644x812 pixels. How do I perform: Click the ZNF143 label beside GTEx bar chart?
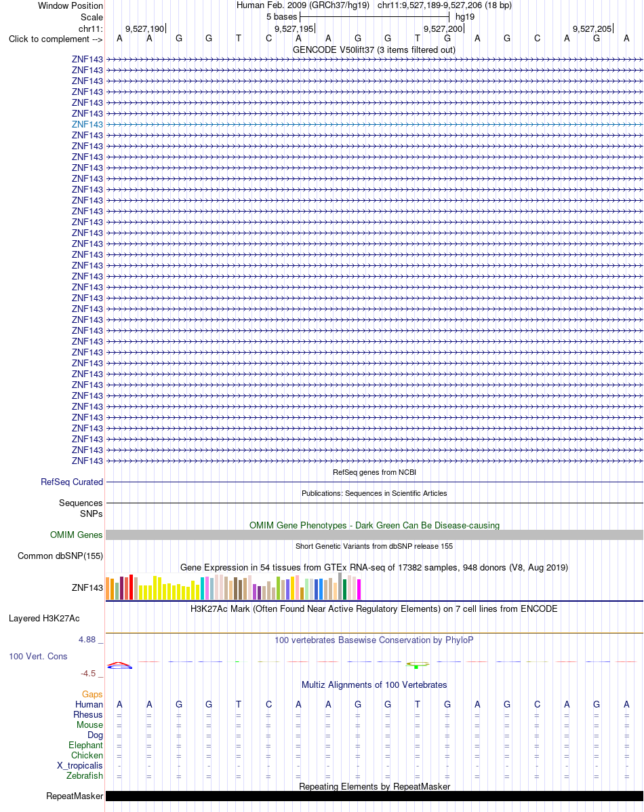click(87, 587)
